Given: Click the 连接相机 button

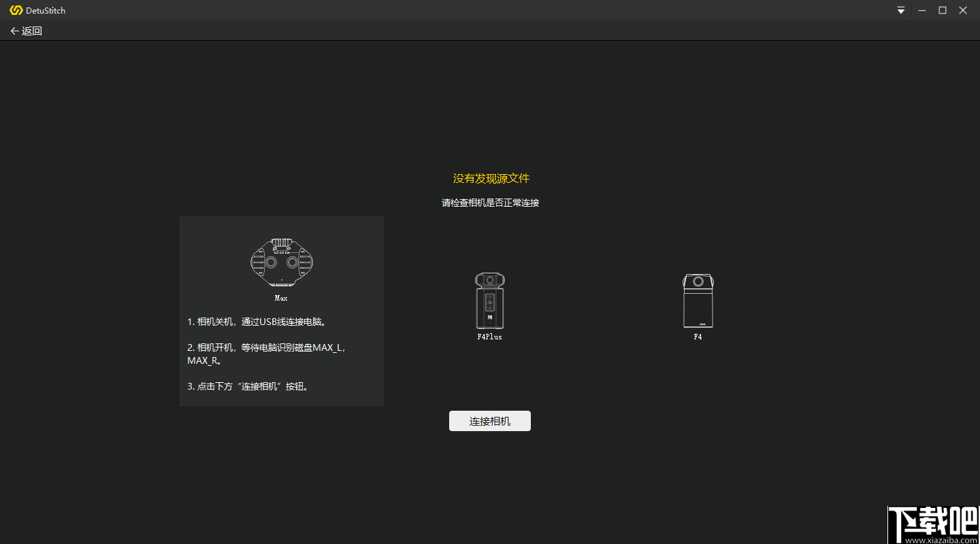Looking at the screenshot, I should coord(490,421).
